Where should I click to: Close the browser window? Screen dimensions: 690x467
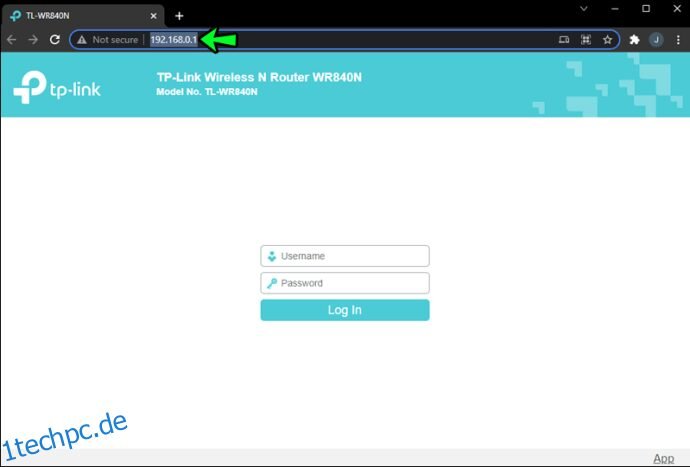677,8
